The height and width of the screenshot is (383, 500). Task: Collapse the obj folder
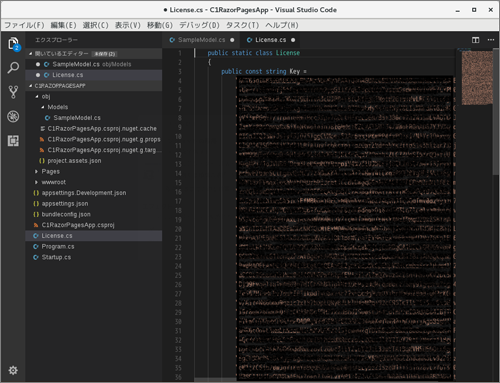click(x=37, y=97)
